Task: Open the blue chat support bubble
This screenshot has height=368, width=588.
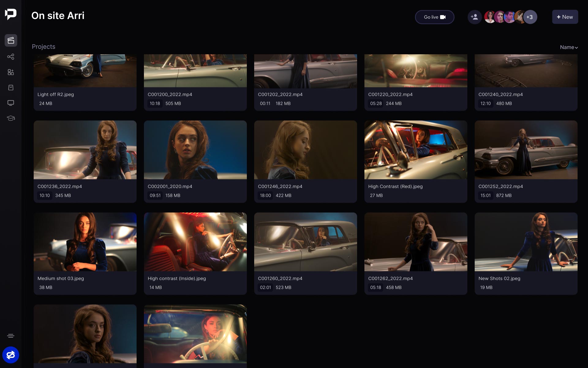Action: [x=11, y=355]
